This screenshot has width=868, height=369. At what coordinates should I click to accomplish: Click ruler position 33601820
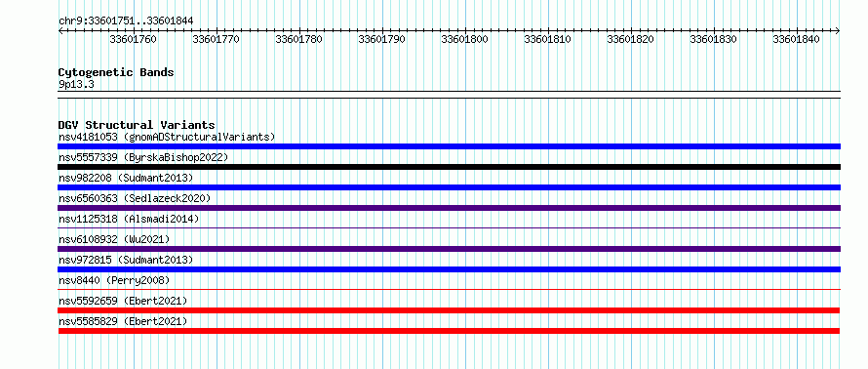pyautogui.click(x=630, y=39)
